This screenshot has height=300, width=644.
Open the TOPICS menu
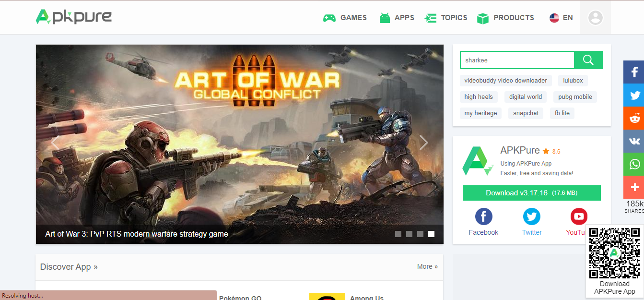[454, 18]
